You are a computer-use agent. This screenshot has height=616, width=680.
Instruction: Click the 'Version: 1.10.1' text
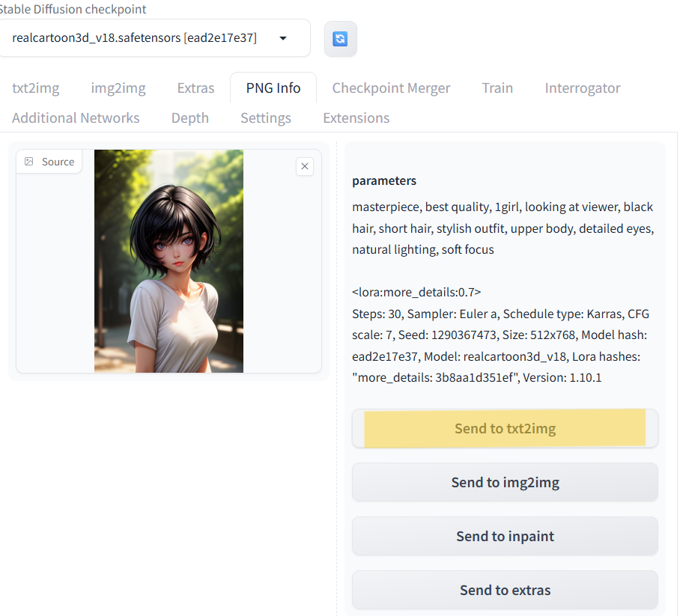pyautogui.click(x=562, y=377)
